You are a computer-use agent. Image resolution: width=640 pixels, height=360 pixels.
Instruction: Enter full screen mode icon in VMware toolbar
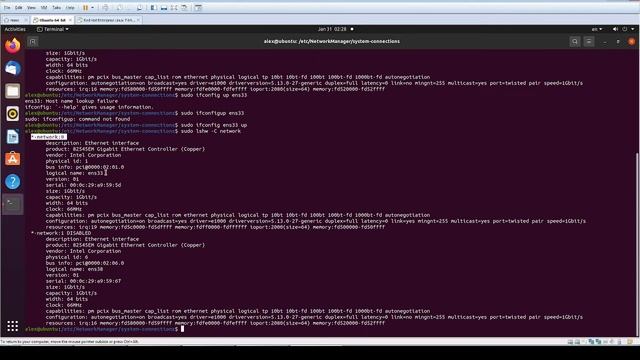[174, 8]
